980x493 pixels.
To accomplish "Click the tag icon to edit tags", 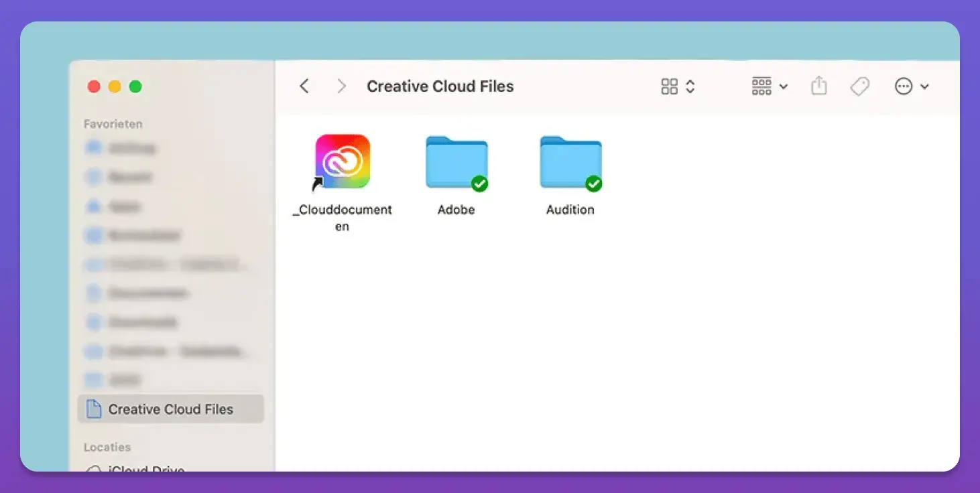I will [859, 86].
